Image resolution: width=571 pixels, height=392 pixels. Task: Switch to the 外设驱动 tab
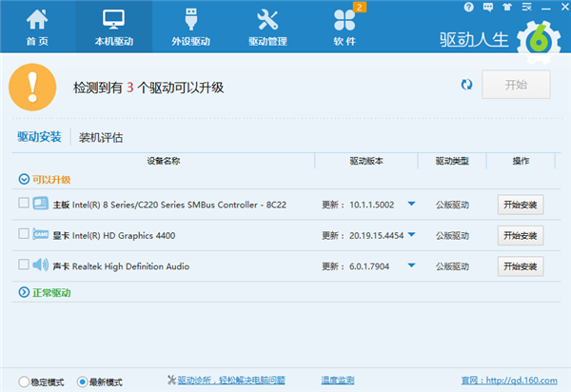tap(189, 28)
